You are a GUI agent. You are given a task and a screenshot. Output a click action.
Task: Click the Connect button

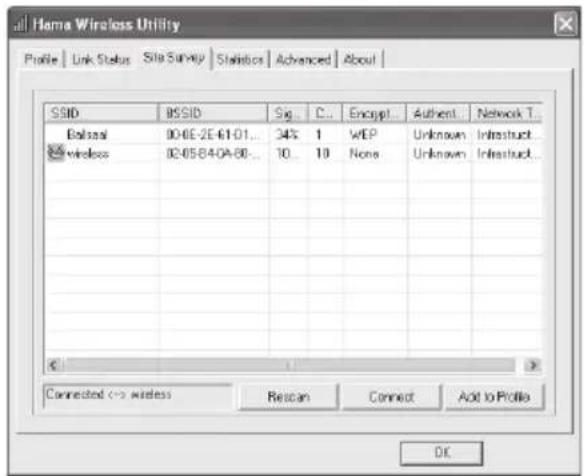pyautogui.click(x=391, y=397)
